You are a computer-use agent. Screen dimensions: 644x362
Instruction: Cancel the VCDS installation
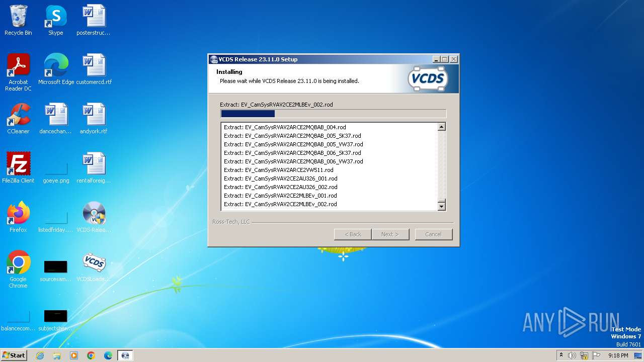[433, 234]
